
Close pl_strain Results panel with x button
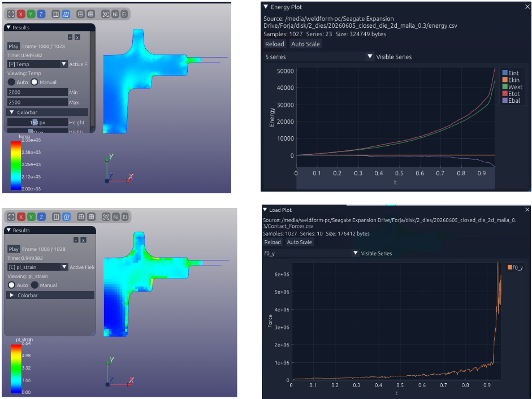pos(83,240)
